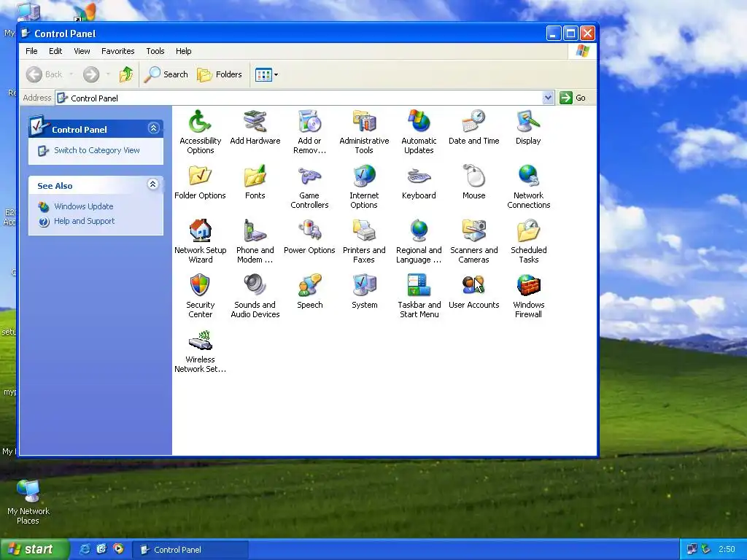Open the Help menu
Screen dimensions: 747x560
click(x=183, y=51)
